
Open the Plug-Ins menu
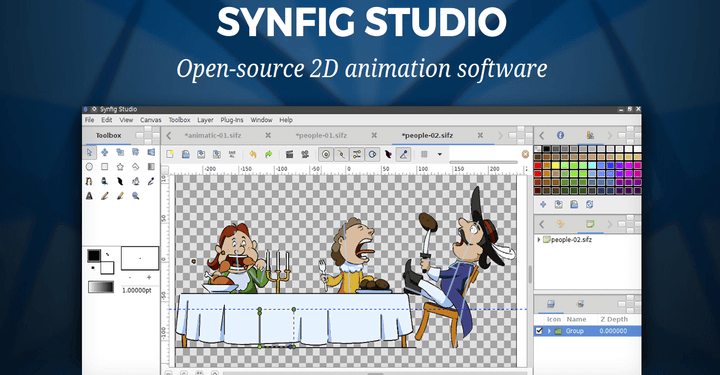click(232, 120)
